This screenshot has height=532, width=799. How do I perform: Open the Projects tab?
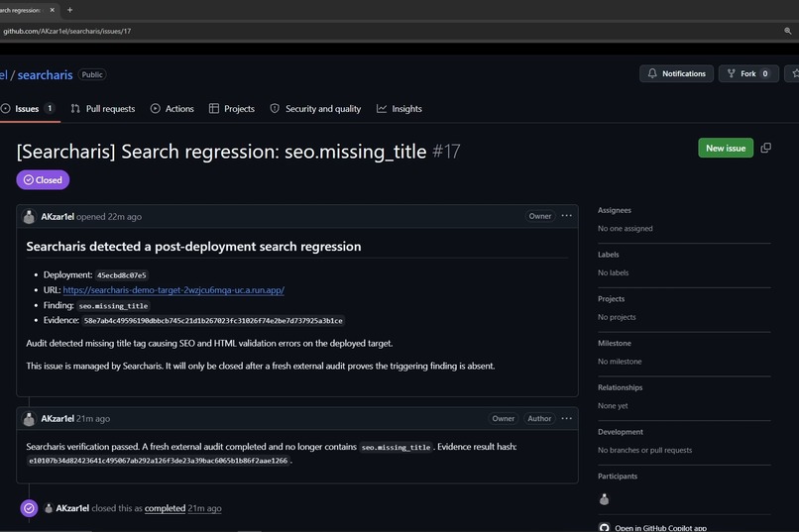point(232,108)
